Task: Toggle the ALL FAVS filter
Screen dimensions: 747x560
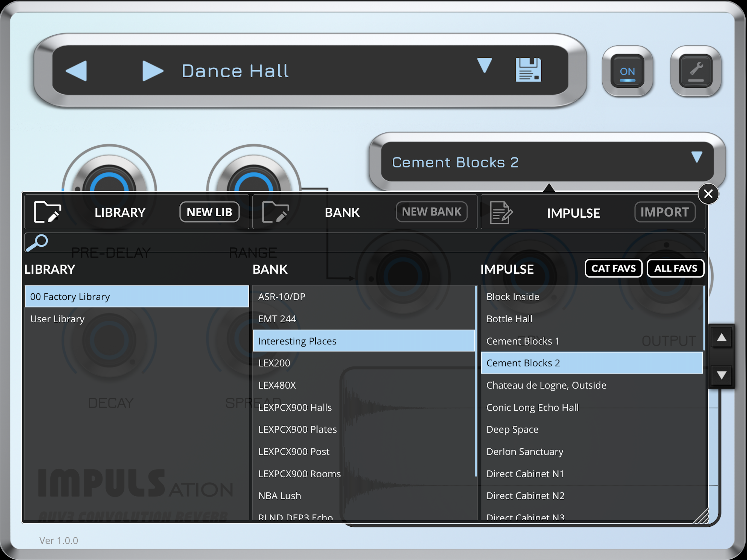Action: (675, 269)
